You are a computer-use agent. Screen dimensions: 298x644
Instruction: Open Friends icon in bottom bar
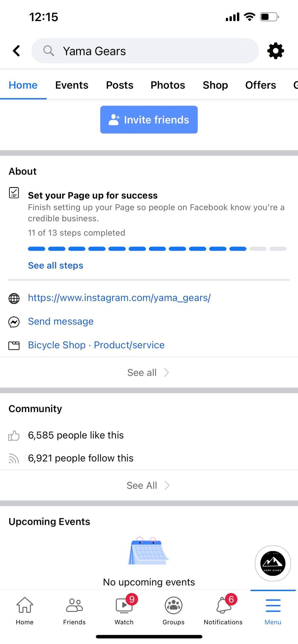(x=74, y=605)
